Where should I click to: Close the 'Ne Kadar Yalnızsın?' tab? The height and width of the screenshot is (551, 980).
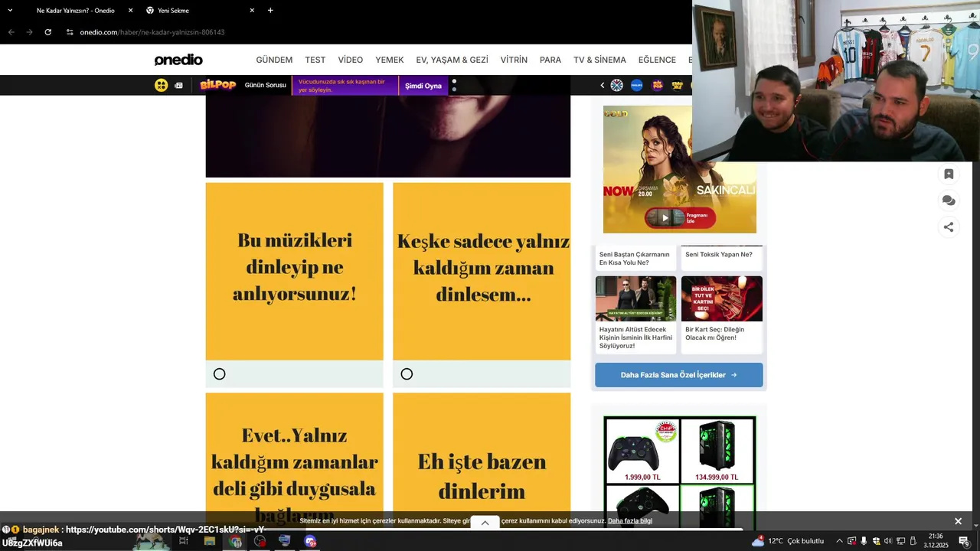point(130,11)
